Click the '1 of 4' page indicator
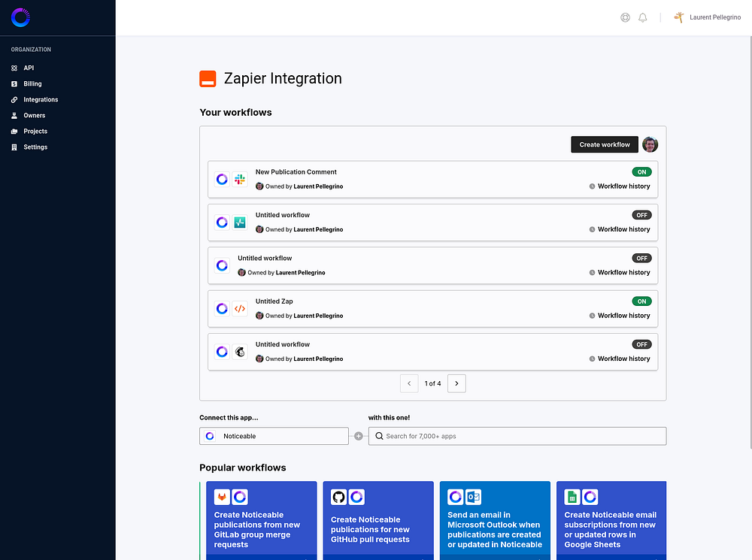752x560 pixels. point(432,383)
